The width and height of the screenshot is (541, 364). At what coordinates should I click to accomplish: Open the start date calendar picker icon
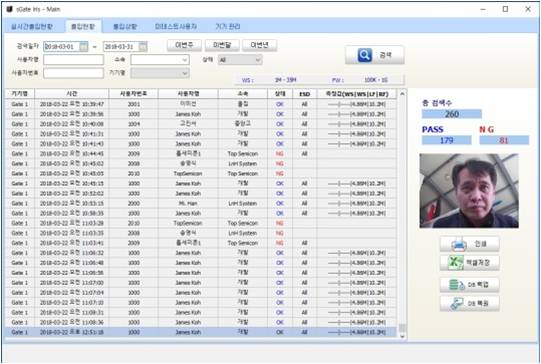click(83, 47)
